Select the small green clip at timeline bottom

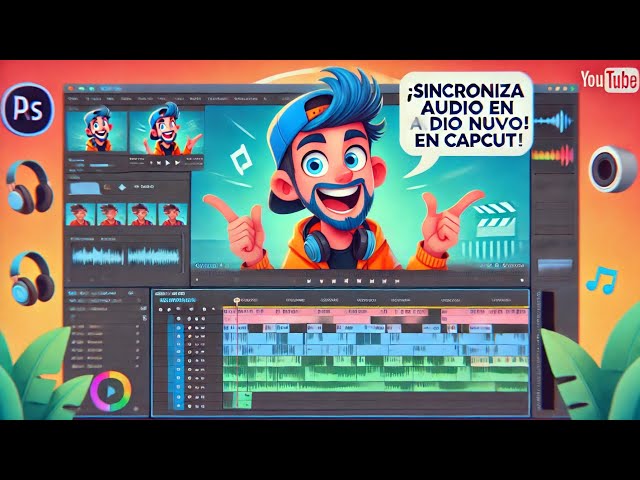point(244,400)
